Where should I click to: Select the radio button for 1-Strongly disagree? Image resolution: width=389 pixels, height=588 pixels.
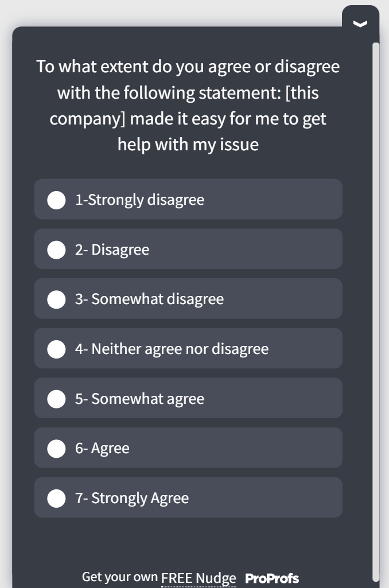click(56, 200)
